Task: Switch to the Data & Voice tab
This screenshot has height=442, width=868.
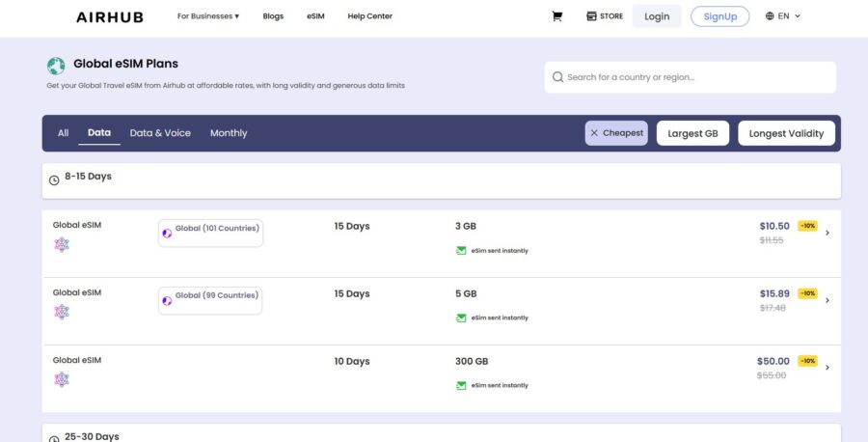Action: click(x=160, y=133)
